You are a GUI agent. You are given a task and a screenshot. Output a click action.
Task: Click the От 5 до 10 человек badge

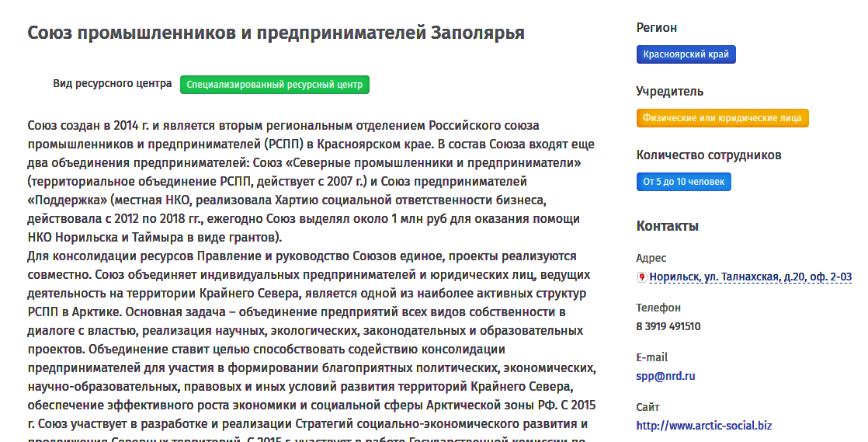click(684, 182)
